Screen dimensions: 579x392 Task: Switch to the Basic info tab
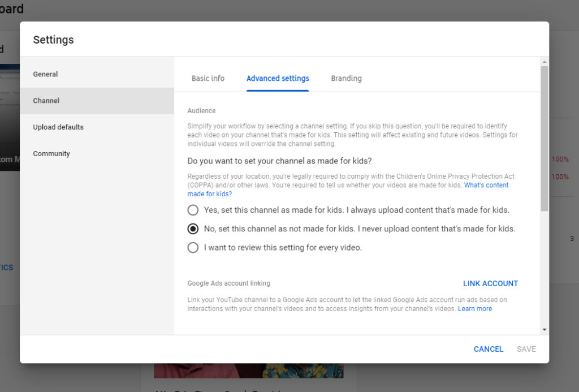point(208,78)
